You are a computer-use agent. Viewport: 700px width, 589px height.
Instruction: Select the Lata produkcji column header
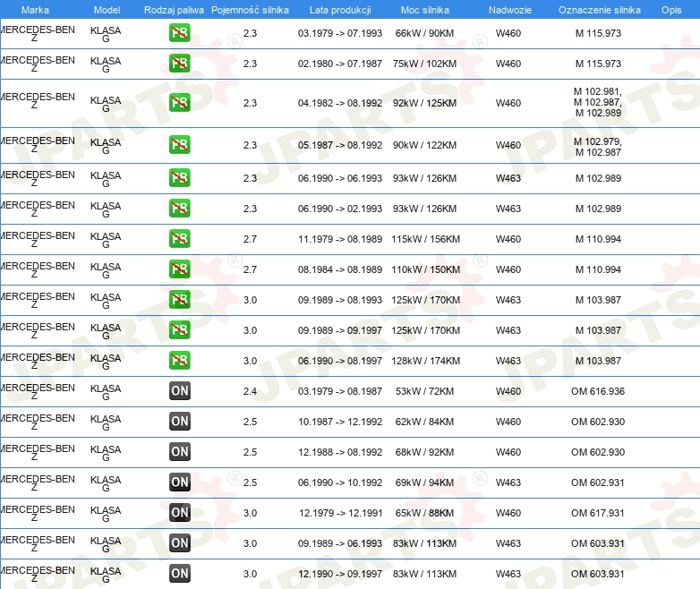[340, 10]
